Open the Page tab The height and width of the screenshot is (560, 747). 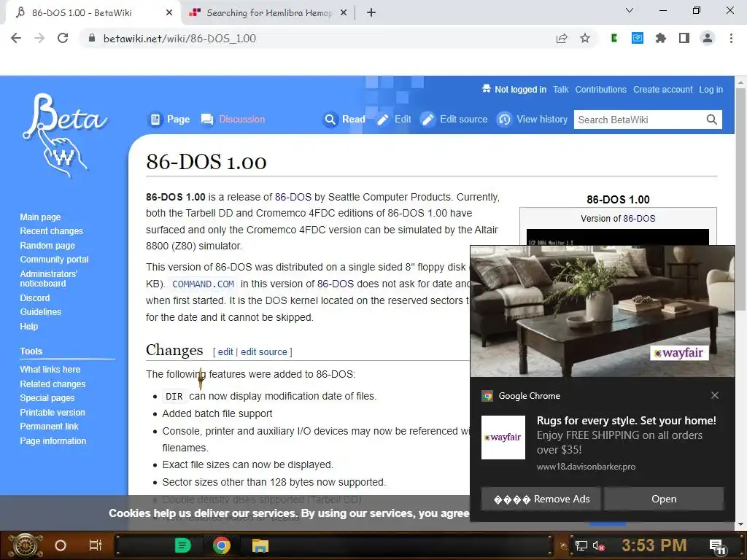tap(169, 119)
